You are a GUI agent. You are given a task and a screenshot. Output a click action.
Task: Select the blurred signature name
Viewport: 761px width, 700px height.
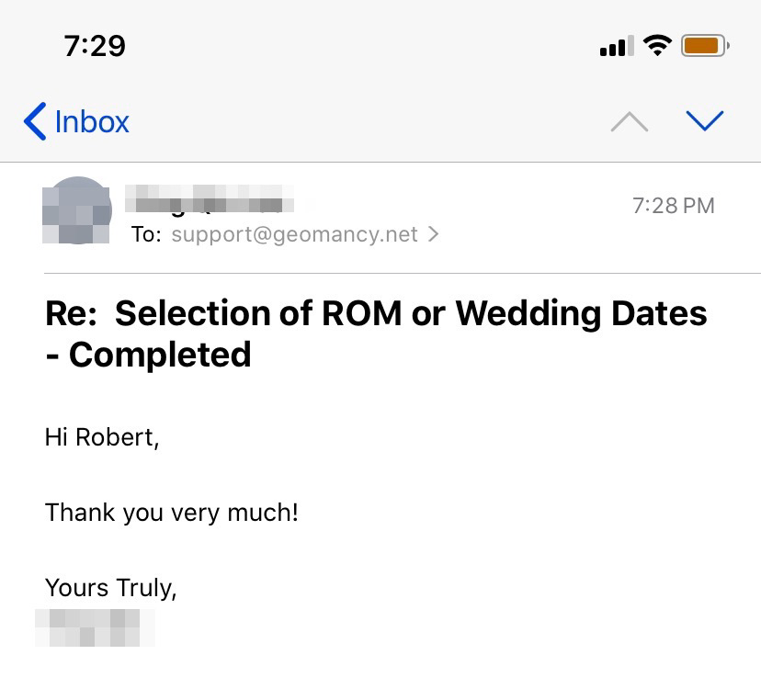coord(95,627)
